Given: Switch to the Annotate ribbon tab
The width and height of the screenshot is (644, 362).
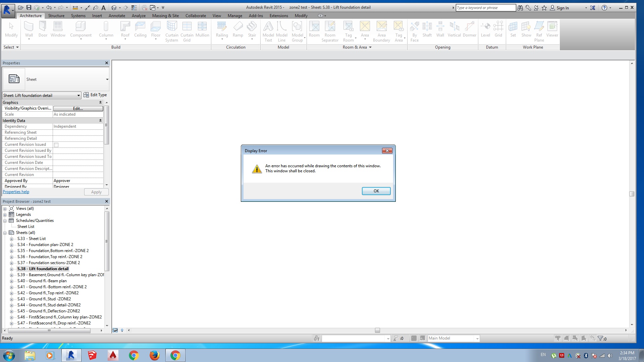Looking at the screenshot, I should pos(117,16).
